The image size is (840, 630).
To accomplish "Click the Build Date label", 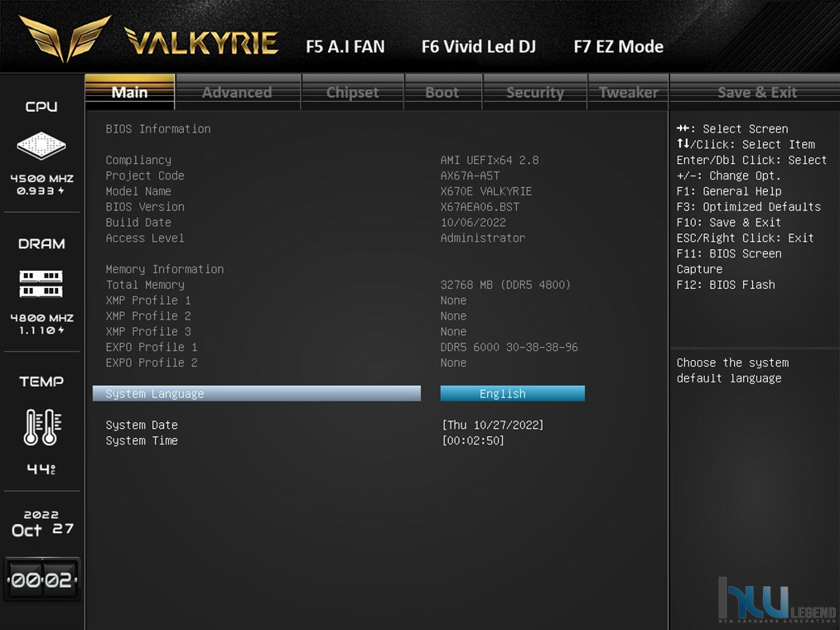I will [x=138, y=222].
